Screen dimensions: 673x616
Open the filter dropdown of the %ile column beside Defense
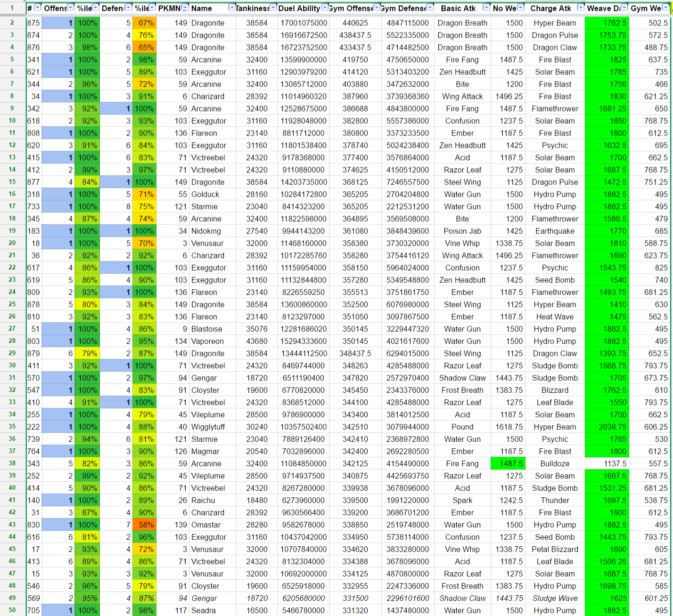tap(153, 8)
